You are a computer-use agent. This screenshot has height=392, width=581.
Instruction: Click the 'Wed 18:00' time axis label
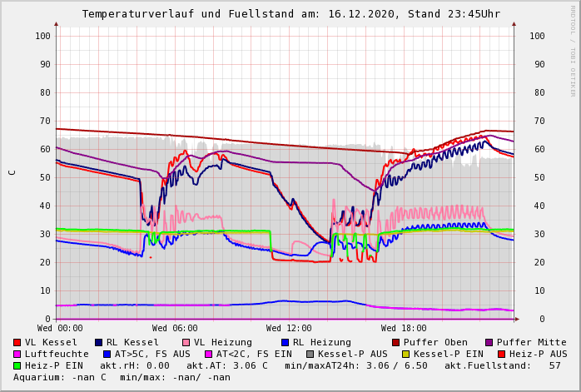tap(404, 329)
